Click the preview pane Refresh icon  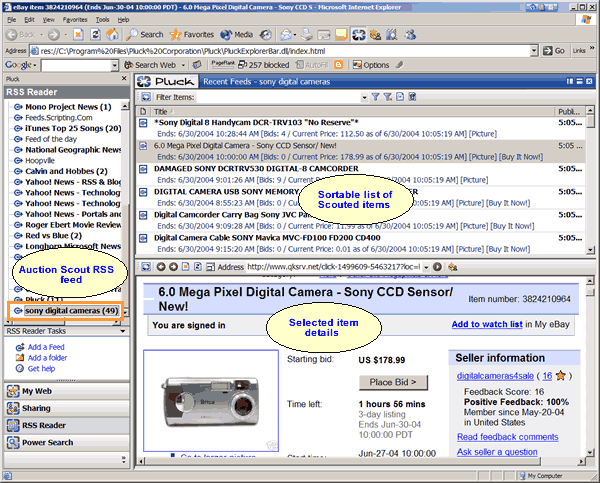pyautogui.click(x=198, y=267)
